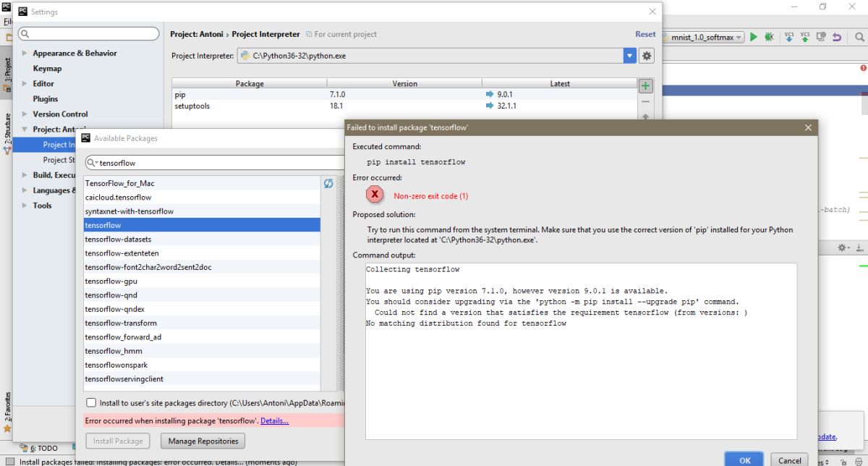Open the Project side panel
Viewport: 868px width, 466px height.
pyautogui.click(x=7, y=75)
